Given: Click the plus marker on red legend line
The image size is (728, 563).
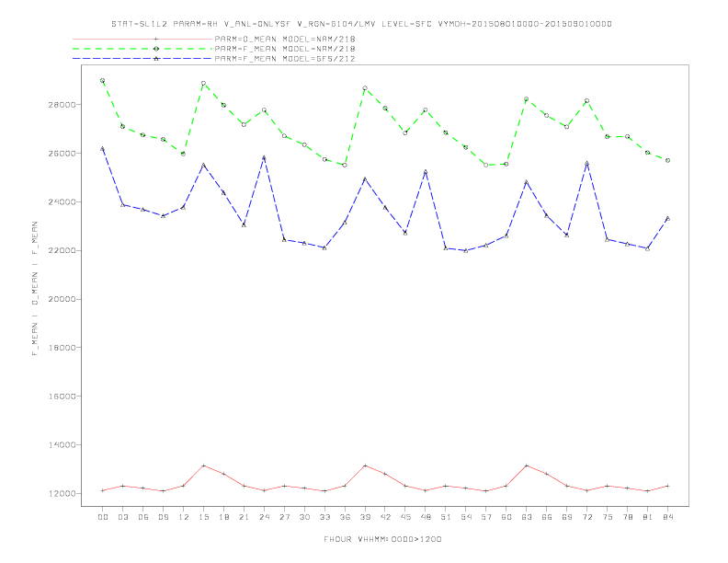Looking at the screenshot, I should tap(156, 39).
